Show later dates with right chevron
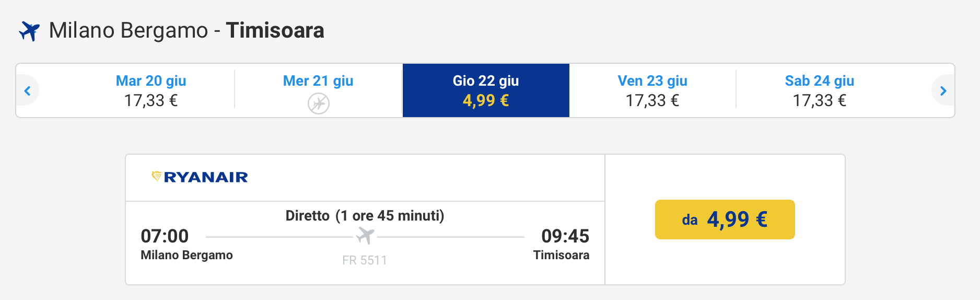The height and width of the screenshot is (300, 980). (943, 91)
